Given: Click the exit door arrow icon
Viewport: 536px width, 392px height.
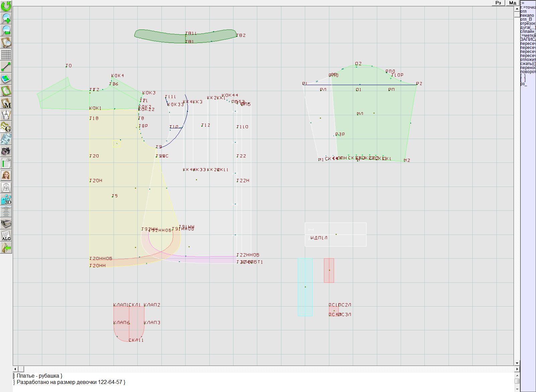Looking at the screenshot, I should coord(6,248).
